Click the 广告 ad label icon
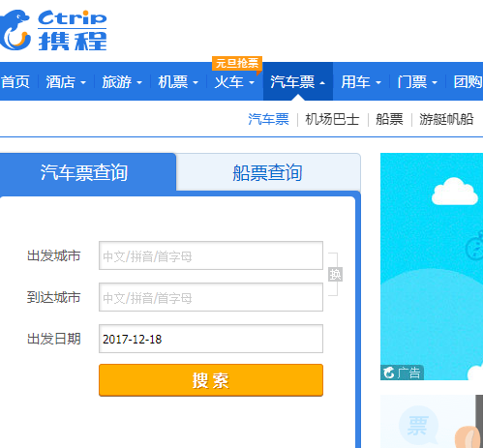 [402, 373]
